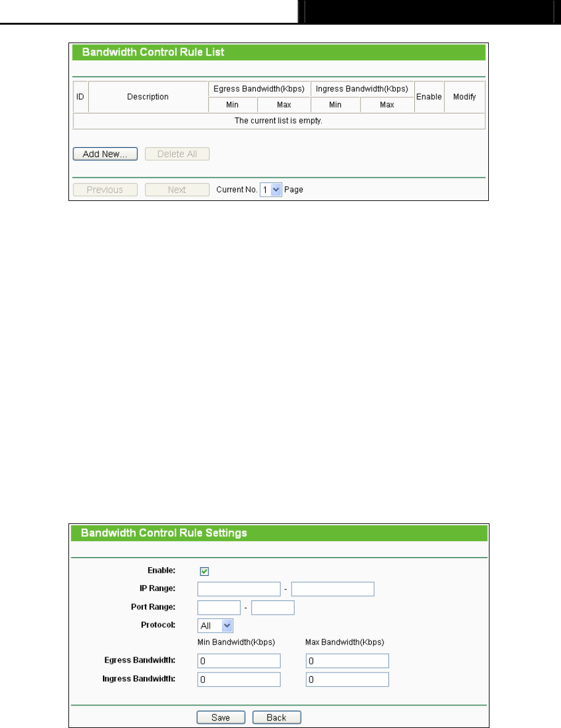Click the IP Range start field
The height and width of the screenshot is (728, 561).
click(239, 589)
